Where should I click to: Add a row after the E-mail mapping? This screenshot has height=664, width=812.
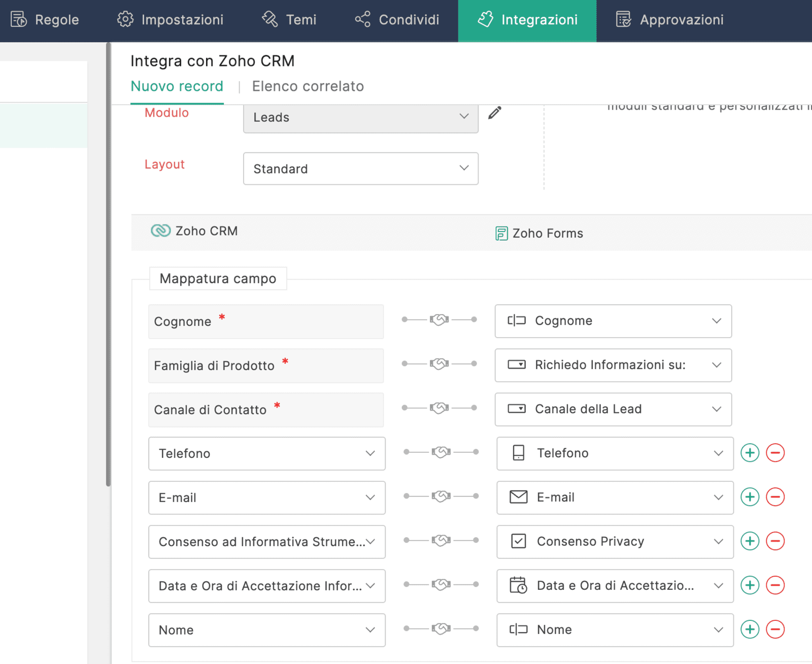coord(750,497)
